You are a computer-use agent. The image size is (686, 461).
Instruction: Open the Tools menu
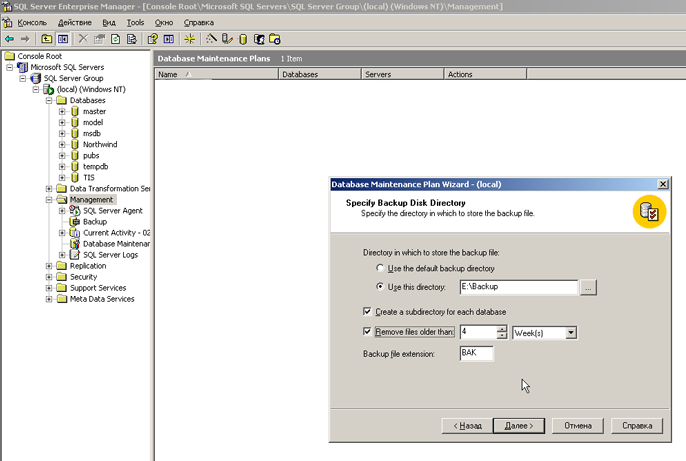click(x=135, y=21)
